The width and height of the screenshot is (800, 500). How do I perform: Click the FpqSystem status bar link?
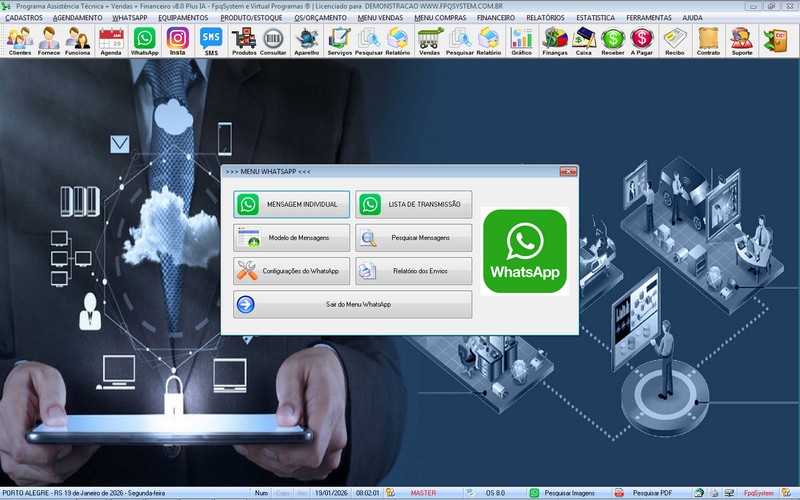758,493
